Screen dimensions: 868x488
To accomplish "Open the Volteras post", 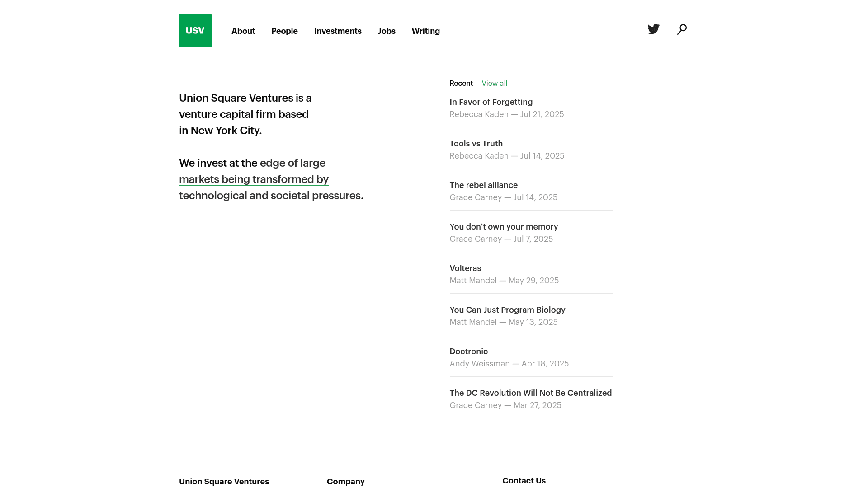I will point(465,268).
